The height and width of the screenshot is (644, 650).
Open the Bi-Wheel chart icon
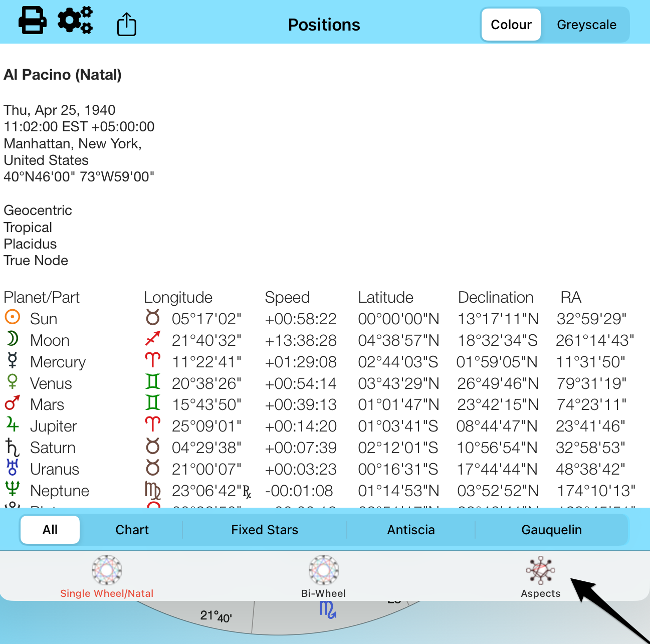[324, 571]
